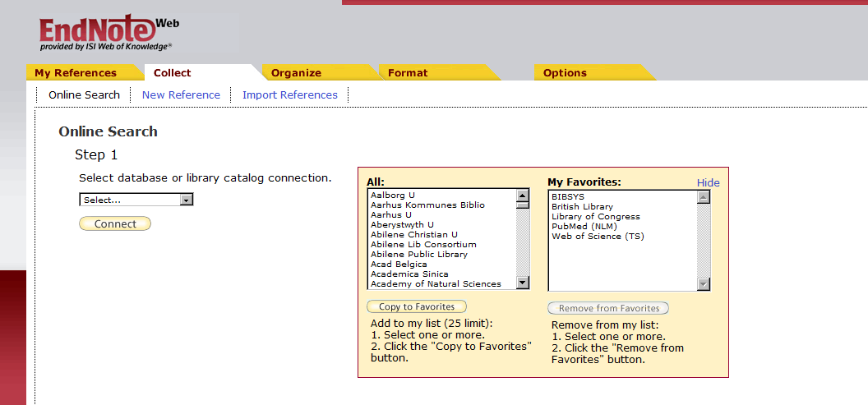This screenshot has height=405, width=868.
Task: Open the Organize tab
Action: 296,73
